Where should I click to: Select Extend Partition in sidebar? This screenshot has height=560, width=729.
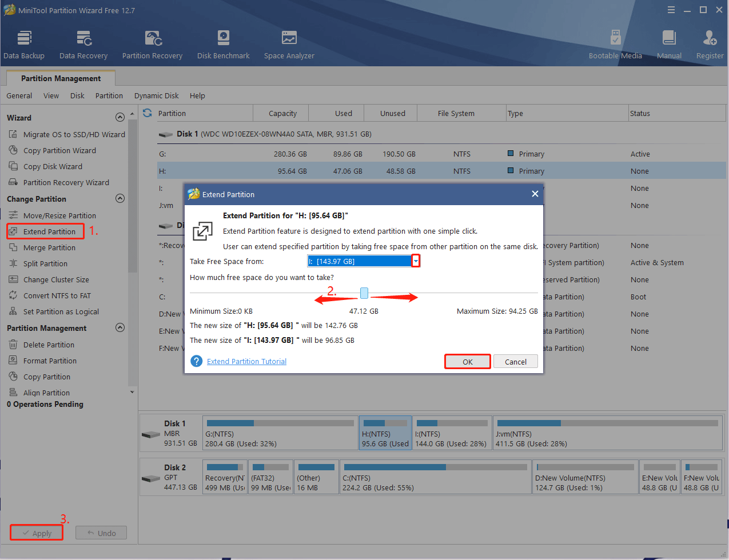45,231
